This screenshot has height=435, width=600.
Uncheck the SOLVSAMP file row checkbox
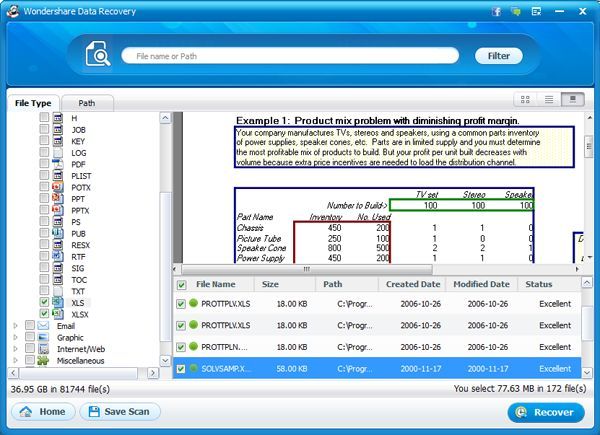181,369
